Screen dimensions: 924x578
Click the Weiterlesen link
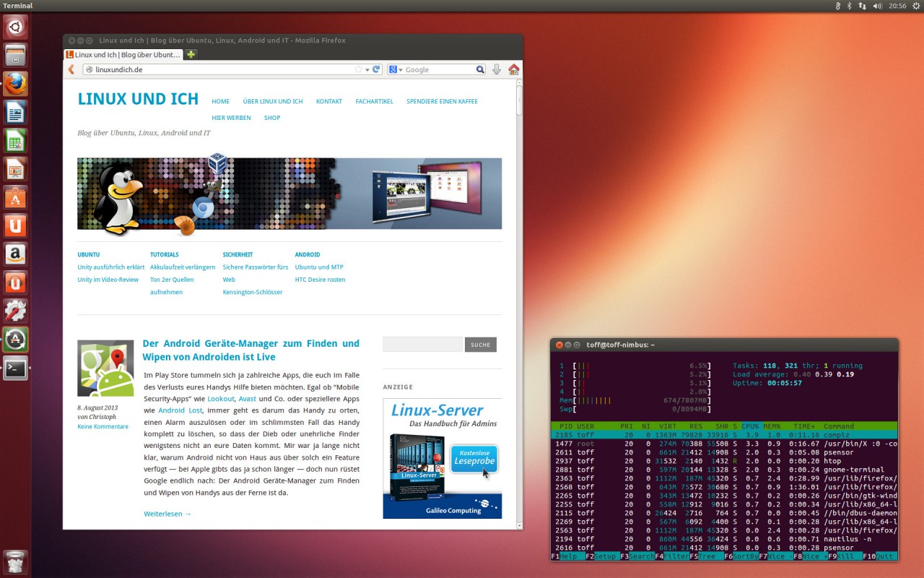tap(167, 514)
